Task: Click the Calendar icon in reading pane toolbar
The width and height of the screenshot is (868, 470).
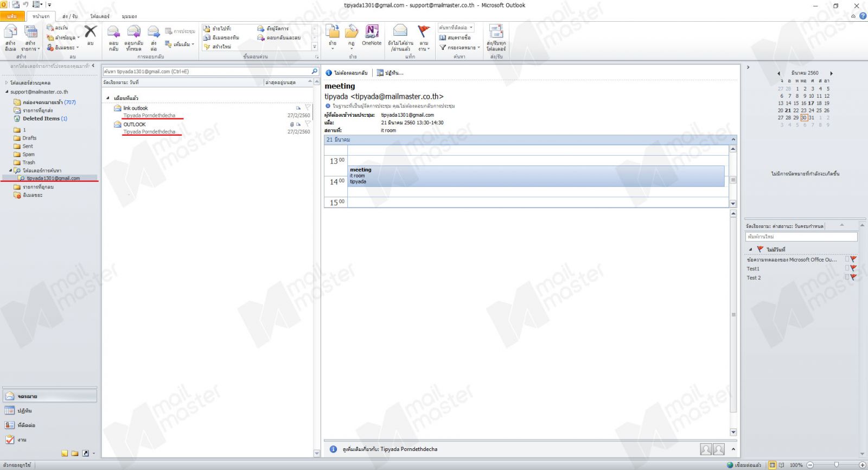Action: (380, 73)
